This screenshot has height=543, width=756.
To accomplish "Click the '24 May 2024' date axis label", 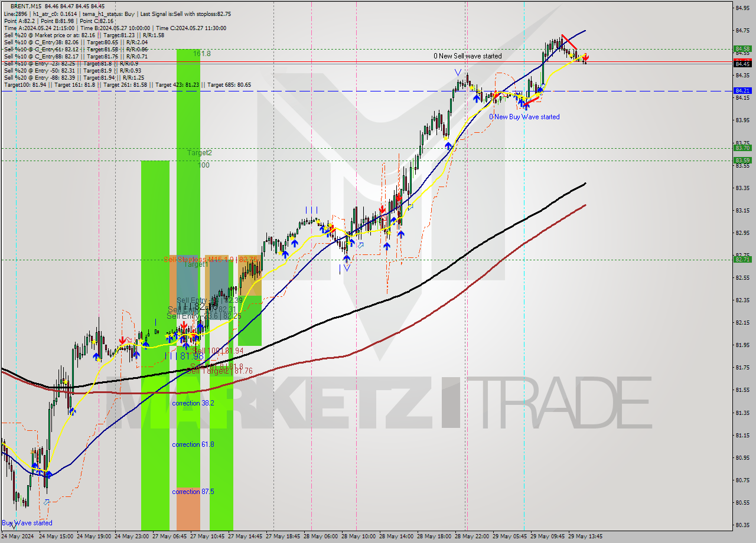I will click(x=18, y=536).
